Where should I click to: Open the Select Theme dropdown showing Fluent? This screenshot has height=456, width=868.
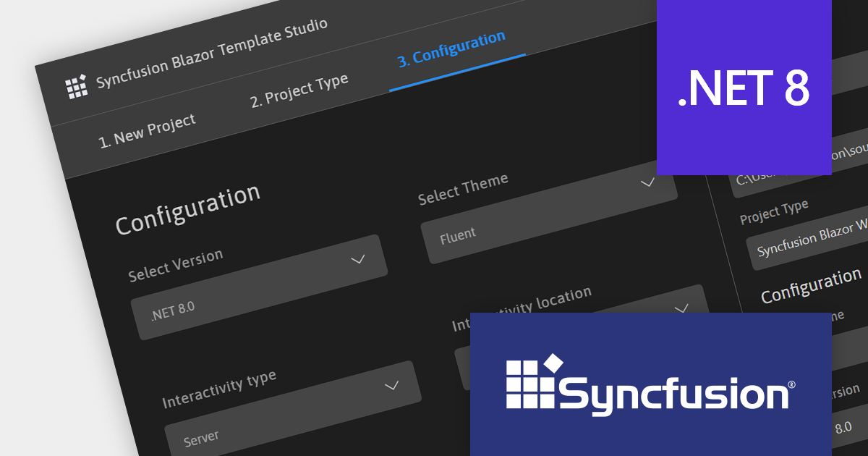click(x=549, y=211)
